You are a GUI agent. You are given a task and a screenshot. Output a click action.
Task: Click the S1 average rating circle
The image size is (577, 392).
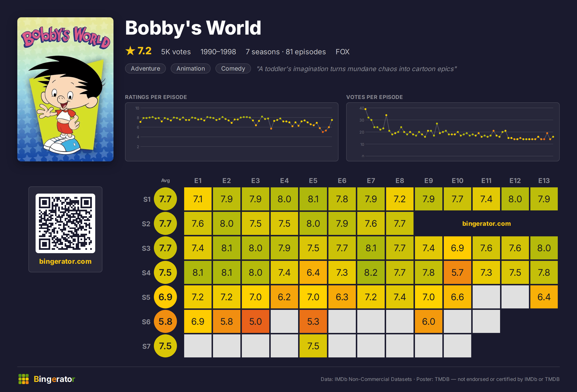click(165, 199)
